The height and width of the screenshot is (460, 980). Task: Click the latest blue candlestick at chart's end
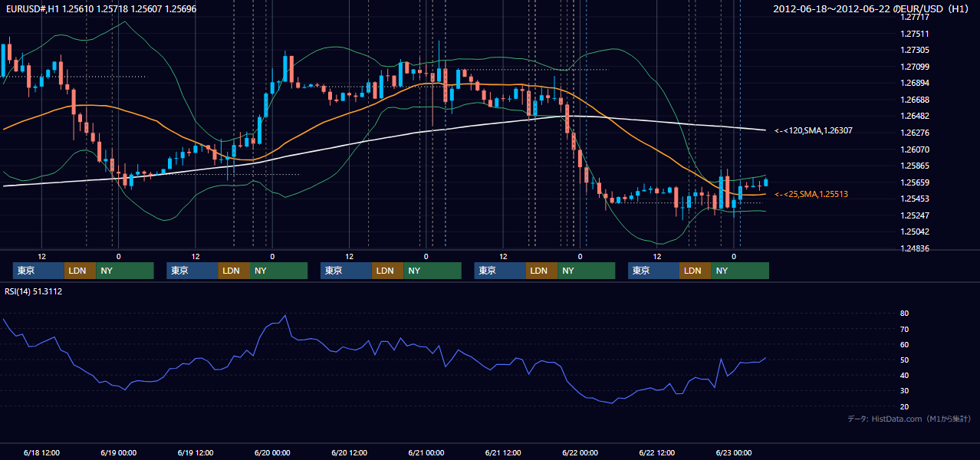tap(765, 182)
